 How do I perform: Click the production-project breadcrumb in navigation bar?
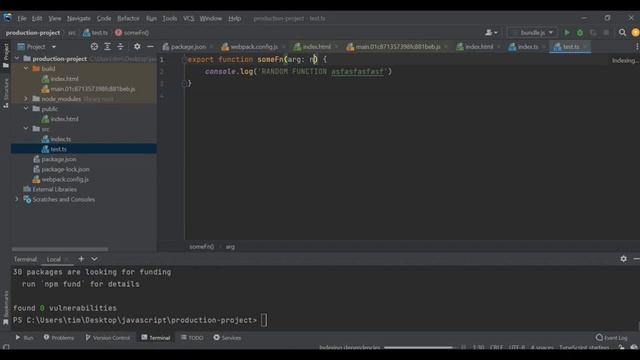click(33, 33)
